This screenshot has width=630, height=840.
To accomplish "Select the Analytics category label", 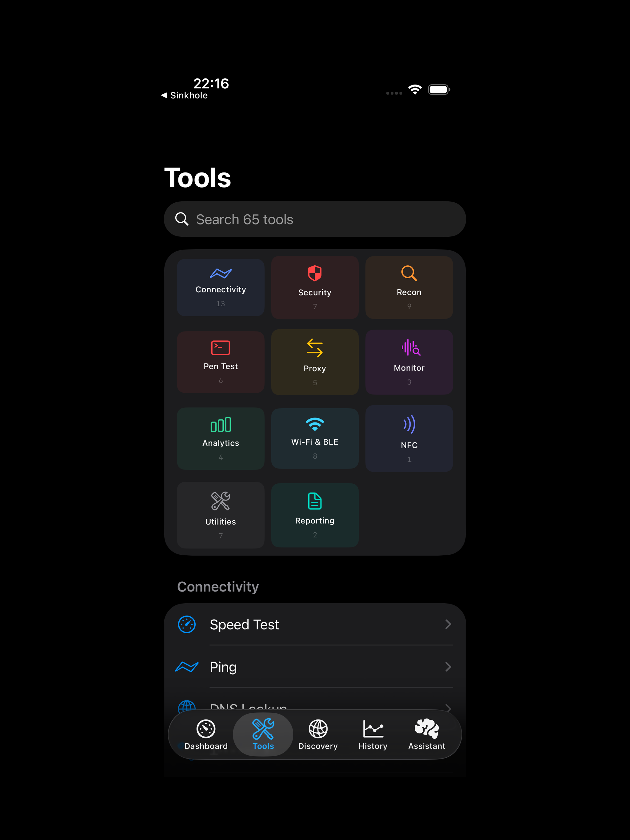I will coord(220,443).
